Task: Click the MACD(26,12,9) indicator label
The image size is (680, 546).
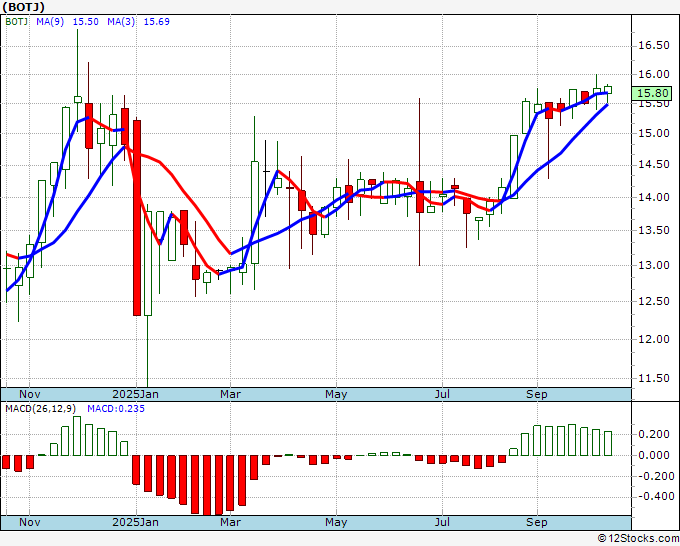Action: [41, 409]
